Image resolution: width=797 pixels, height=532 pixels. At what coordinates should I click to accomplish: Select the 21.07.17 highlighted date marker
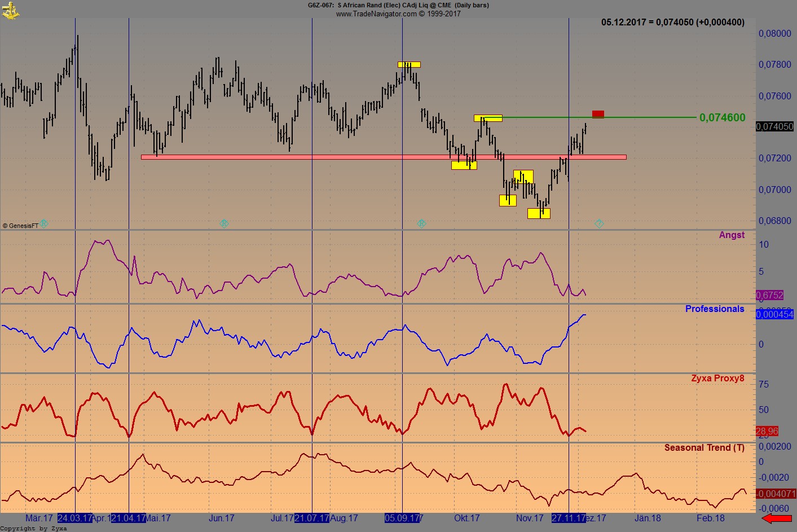coord(312,518)
